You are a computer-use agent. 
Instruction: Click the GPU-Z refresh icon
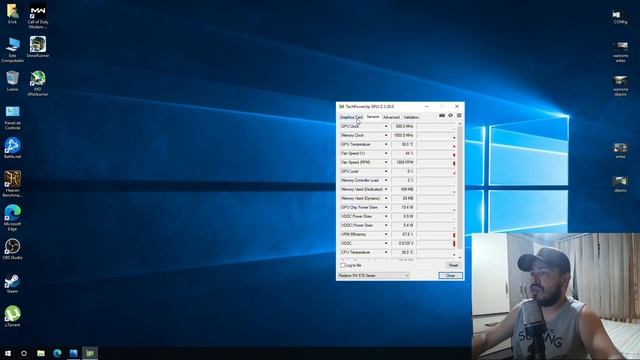[x=451, y=116]
